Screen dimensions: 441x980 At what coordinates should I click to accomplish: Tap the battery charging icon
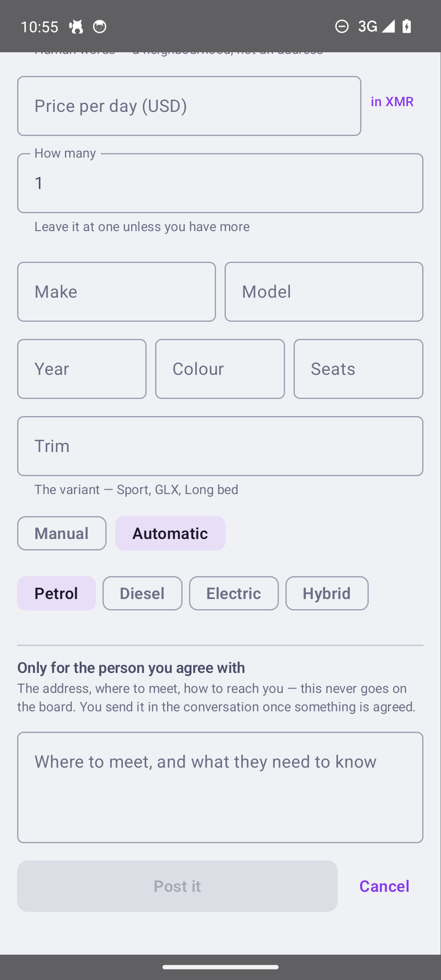[407, 27]
